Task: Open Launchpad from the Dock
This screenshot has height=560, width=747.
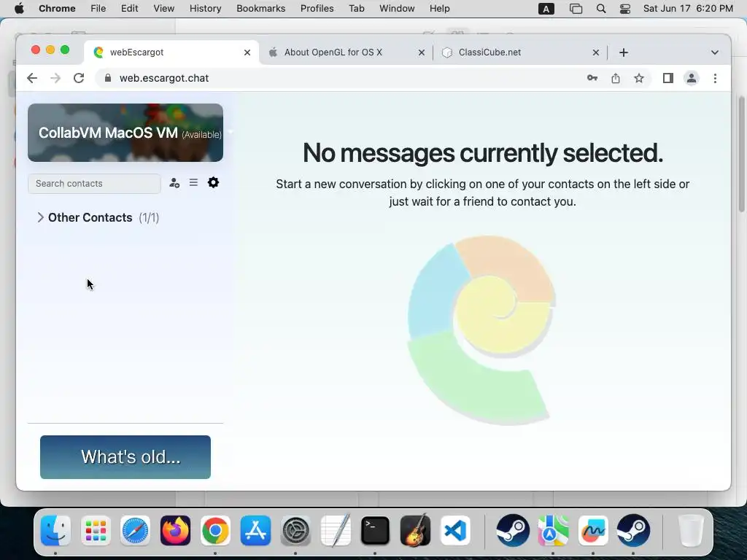Action: pos(96,531)
